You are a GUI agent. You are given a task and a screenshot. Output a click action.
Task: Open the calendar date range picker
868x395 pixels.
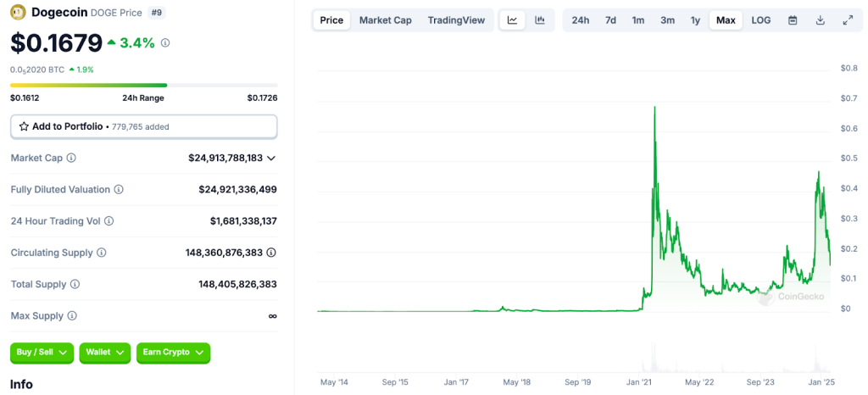793,20
